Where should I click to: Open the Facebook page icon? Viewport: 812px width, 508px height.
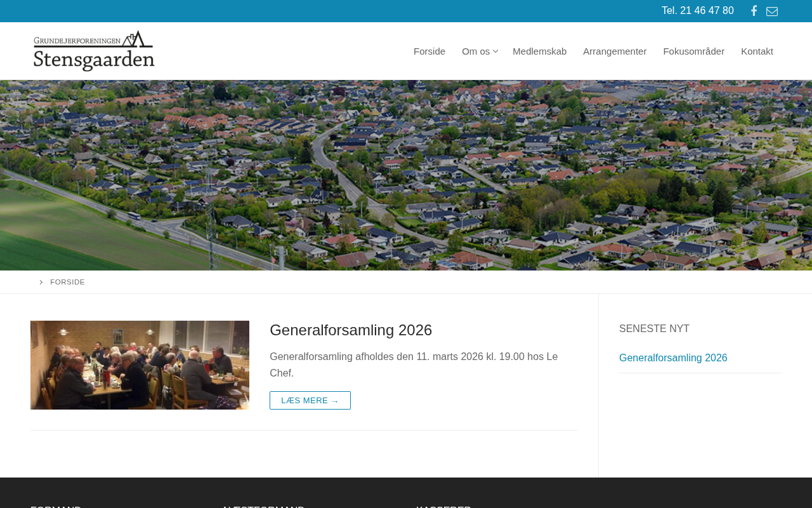pyautogui.click(x=754, y=11)
